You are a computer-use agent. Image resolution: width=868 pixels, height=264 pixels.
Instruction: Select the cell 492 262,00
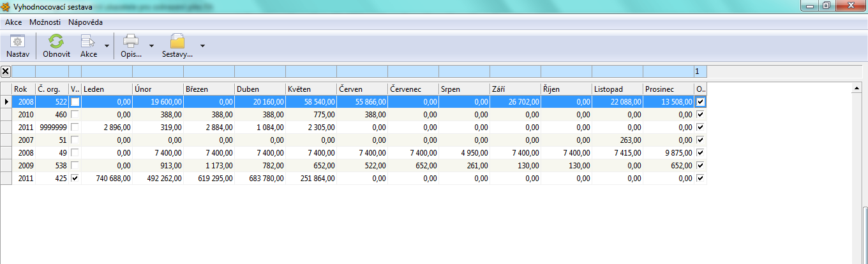158,179
